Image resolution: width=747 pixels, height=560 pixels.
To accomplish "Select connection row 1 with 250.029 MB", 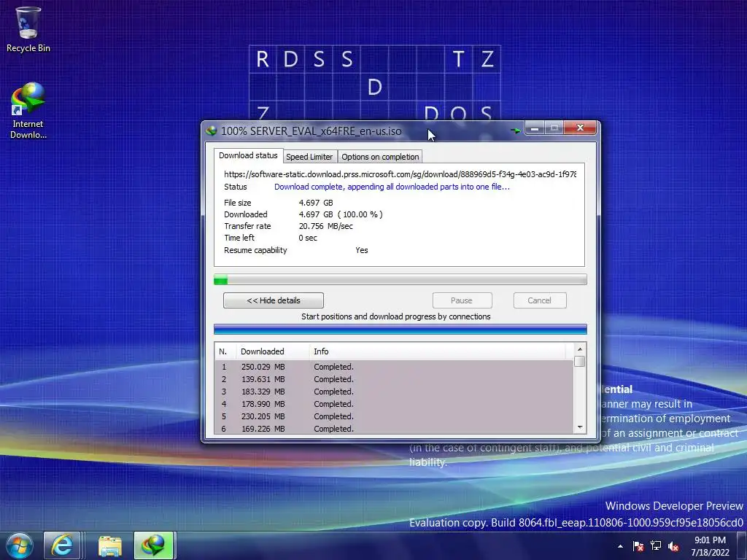I will click(x=395, y=367).
